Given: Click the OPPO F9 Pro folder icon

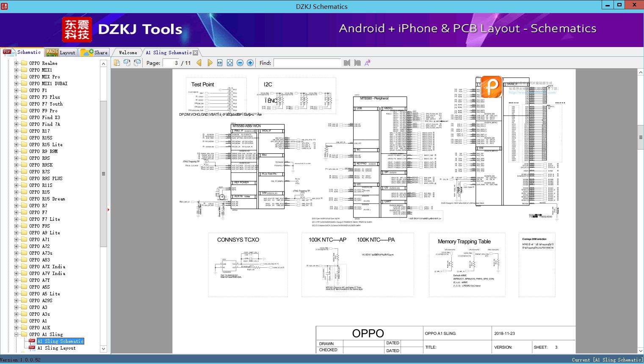Looking at the screenshot, I should 24,111.
